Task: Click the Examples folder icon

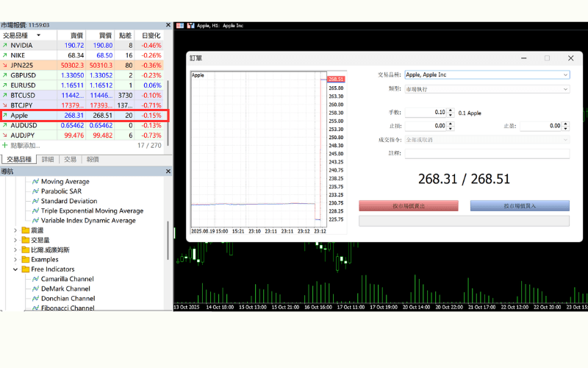Action: (x=25, y=260)
